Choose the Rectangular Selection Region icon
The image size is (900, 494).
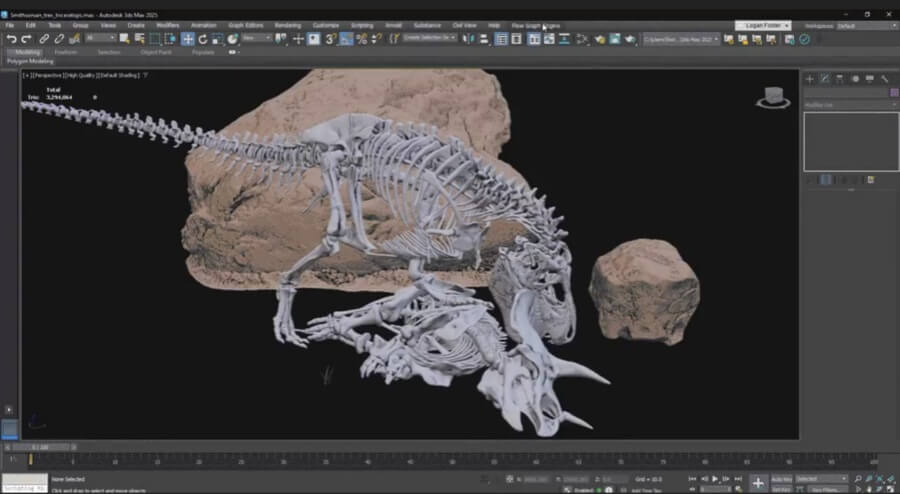[x=155, y=39]
